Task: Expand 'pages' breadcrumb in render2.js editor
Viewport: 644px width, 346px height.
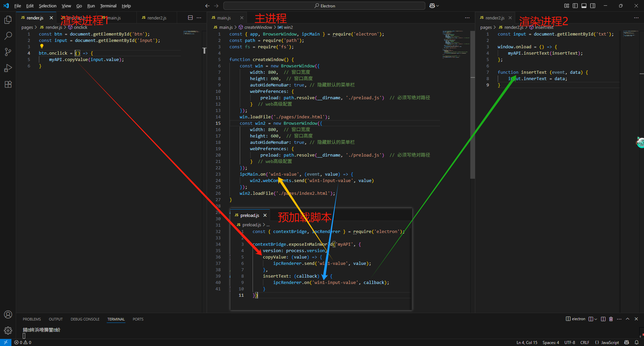Action: point(486,27)
